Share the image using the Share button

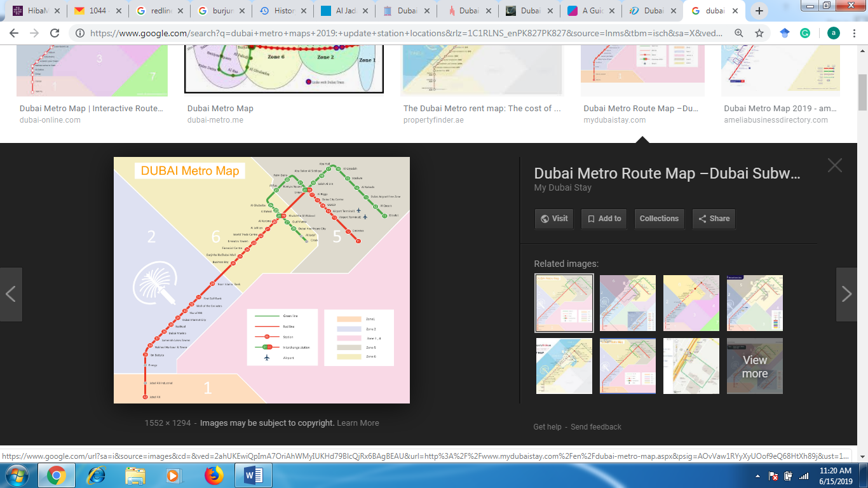pos(713,219)
